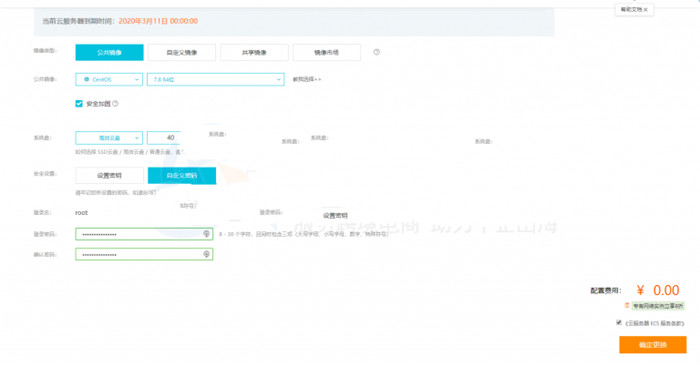Choose the 自定义密码 security option
The image size is (700, 366).
(x=182, y=175)
